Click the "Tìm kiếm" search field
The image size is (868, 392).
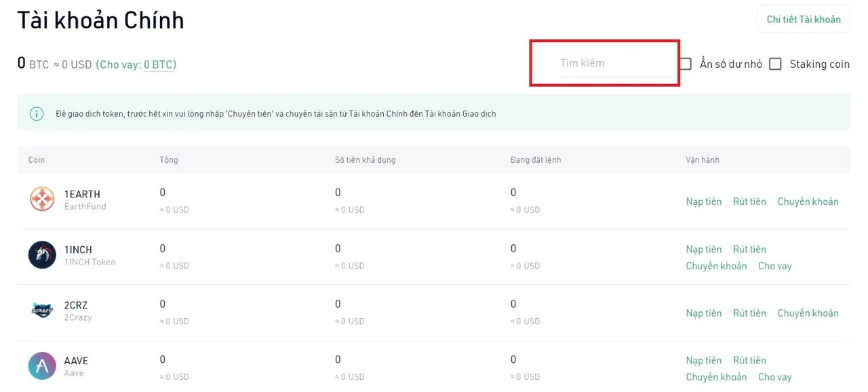(604, 62)
